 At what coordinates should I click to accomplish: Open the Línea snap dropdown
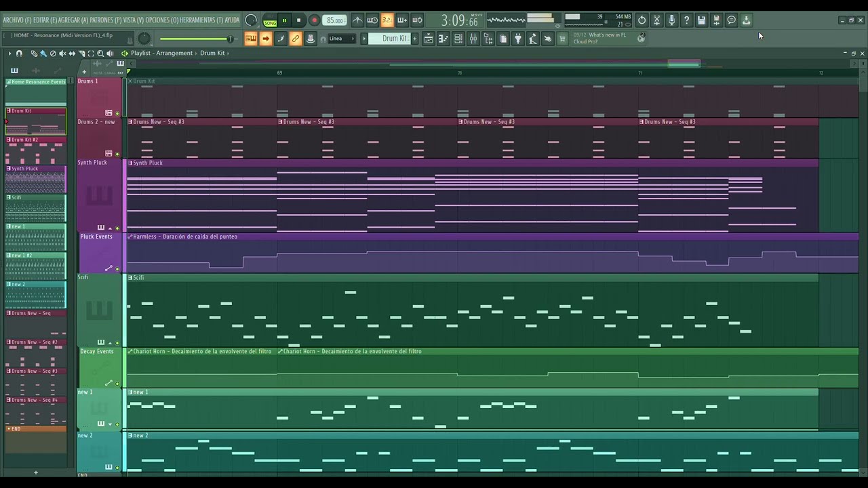coord(342,39)
